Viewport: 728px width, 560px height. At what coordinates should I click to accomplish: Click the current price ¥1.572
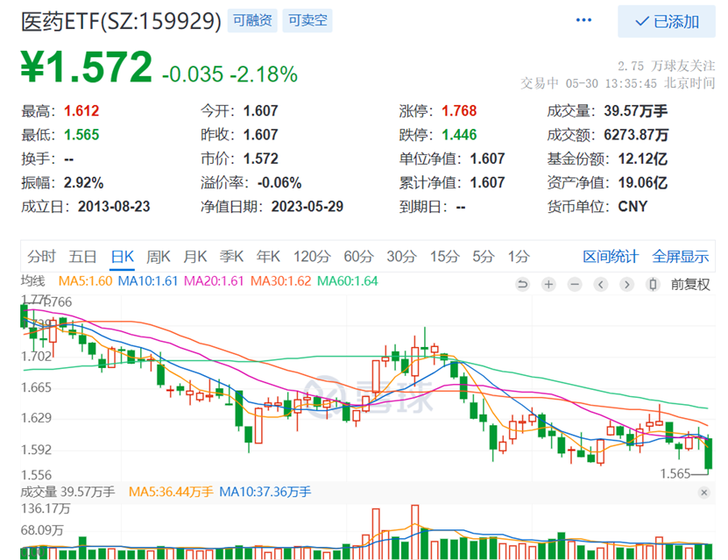coord(87,67)
